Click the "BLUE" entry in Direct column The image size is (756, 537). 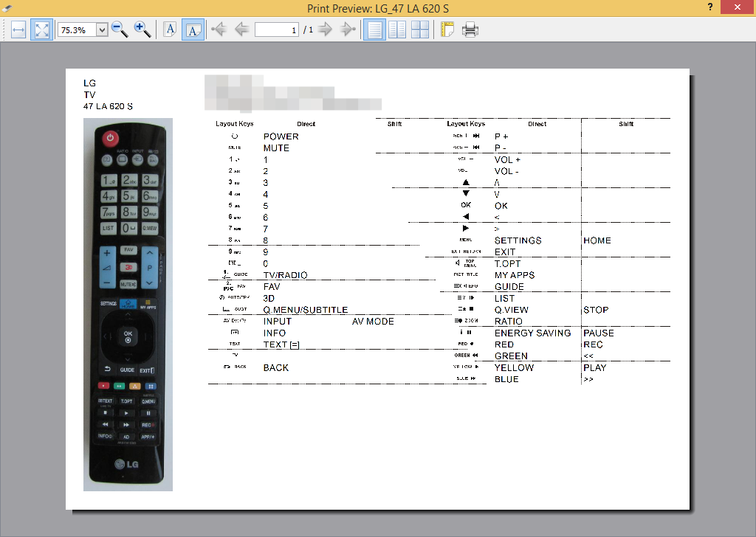tap(506, 379)
